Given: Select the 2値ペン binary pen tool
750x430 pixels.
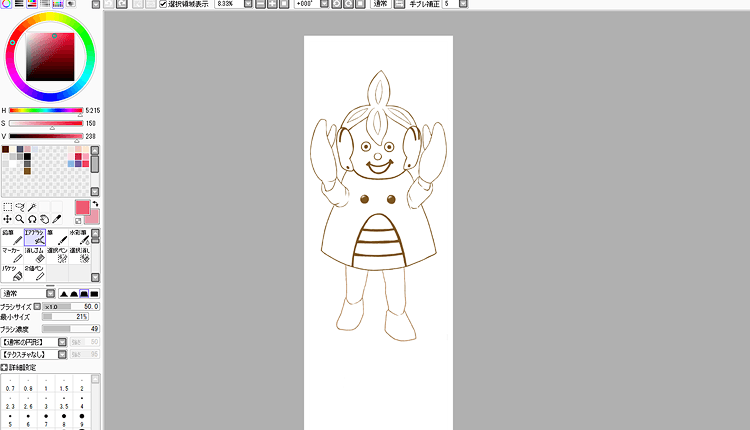Looking at the screenshot, I should (x=34, y=273).
